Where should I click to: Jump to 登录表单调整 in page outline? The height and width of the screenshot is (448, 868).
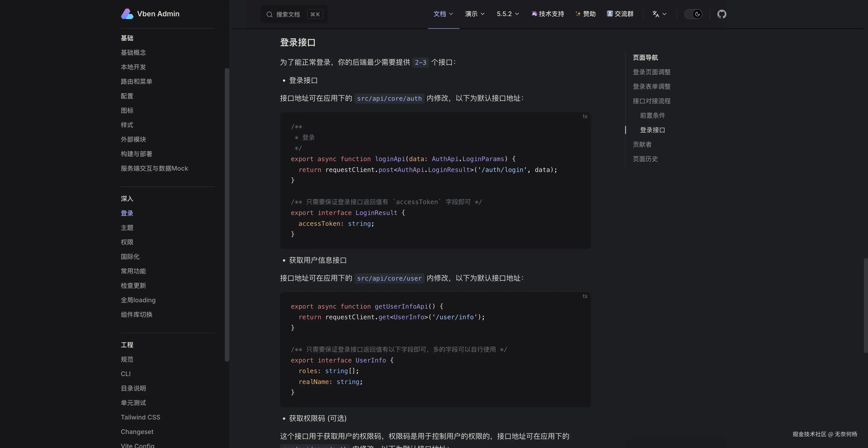point(651,87)
